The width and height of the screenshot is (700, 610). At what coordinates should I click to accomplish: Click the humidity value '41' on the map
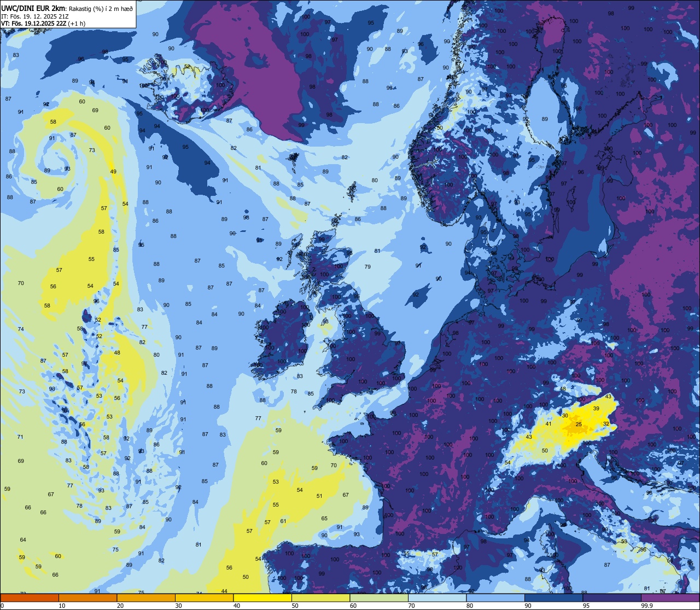click(549, 424)
